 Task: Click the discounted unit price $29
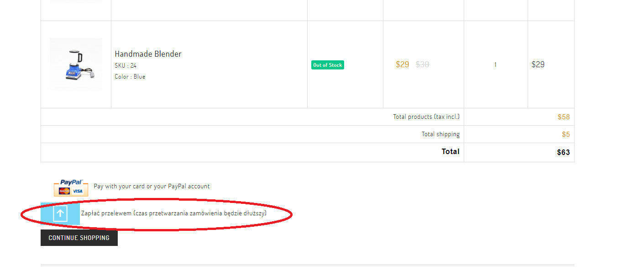point(402,64)
